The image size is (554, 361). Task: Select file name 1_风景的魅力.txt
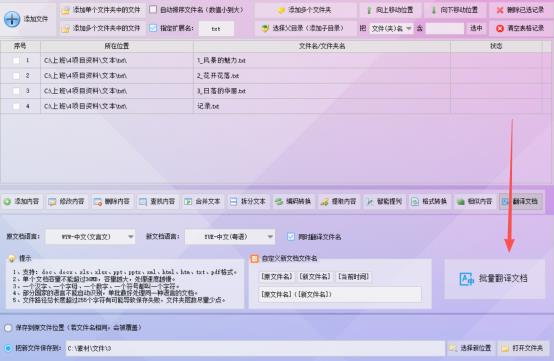coord(221,60)
